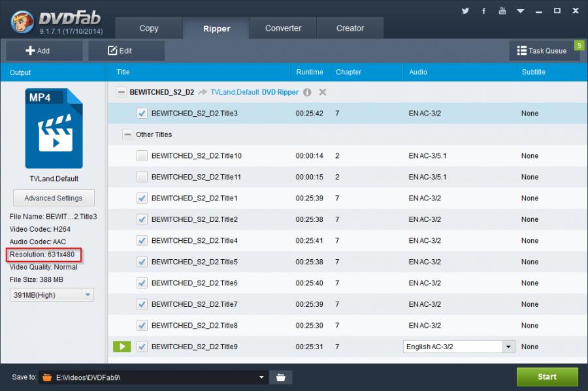Uncheck BEWITCHED_S2_D2.Title9
Image resolution: width=588 pixels, height=391 pixels.
[142, 347]
